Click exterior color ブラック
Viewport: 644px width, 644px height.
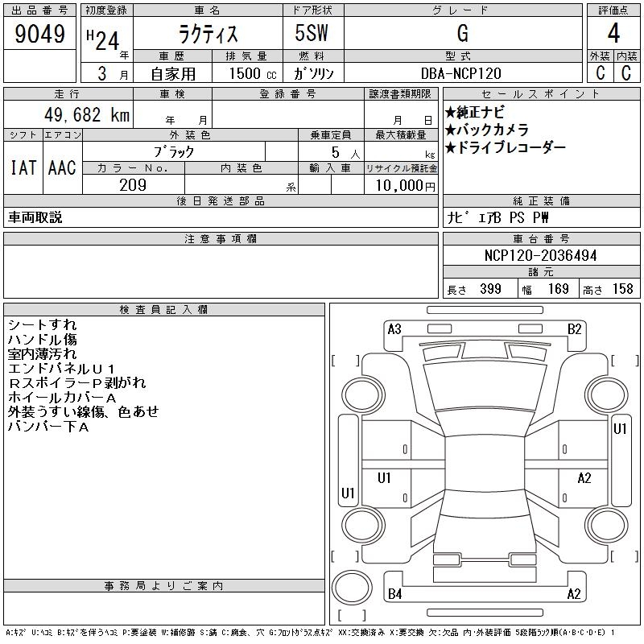[174, 152]
